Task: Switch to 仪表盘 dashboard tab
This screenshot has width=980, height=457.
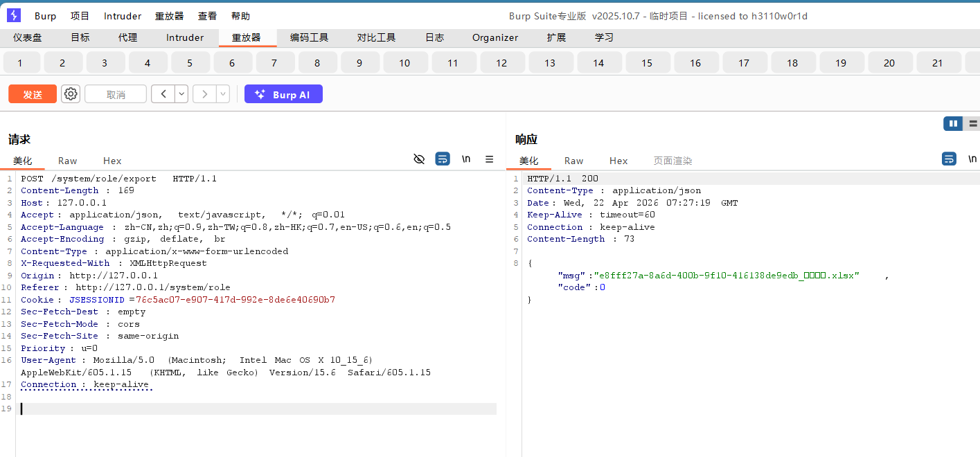Action: tap(27, 38)
